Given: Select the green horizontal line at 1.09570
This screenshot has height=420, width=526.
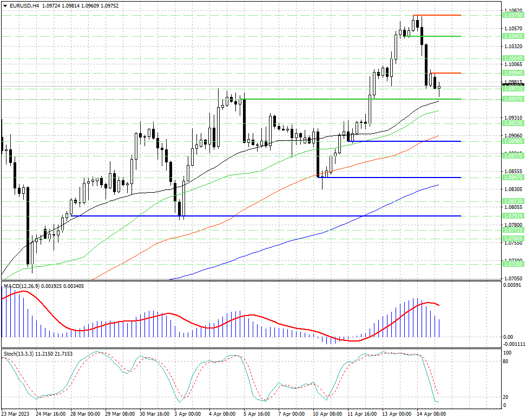Looking at the screenshot, I should pos(352,99).
